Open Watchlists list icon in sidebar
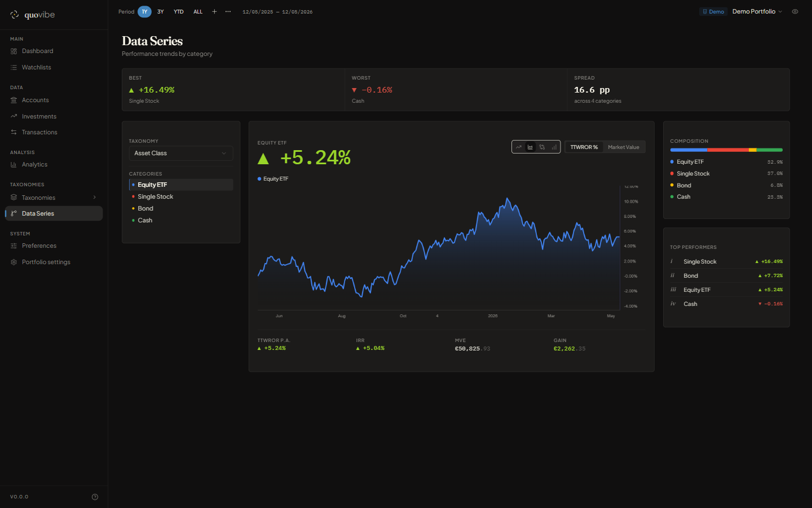The height and width of the screenshot is (508, 812). tap(14, 68)
